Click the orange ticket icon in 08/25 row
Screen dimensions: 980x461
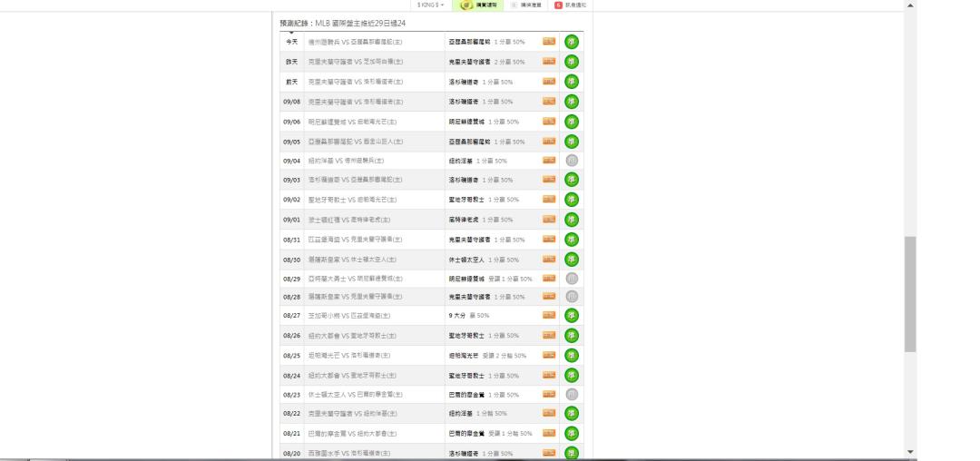[549, 355]
